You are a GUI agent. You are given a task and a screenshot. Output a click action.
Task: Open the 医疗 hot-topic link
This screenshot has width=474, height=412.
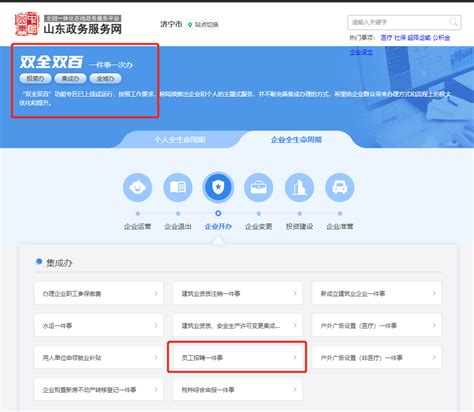click(x=386, y=38)
